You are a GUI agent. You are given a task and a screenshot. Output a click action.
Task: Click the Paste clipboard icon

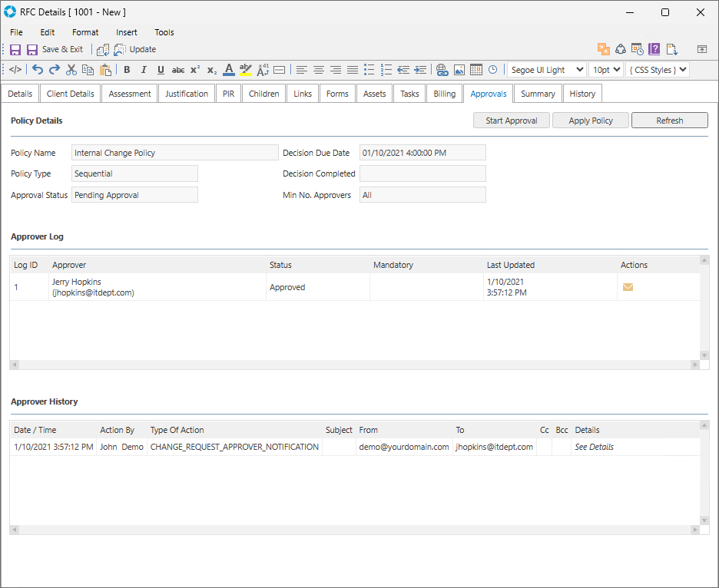[x=105, y=70]
